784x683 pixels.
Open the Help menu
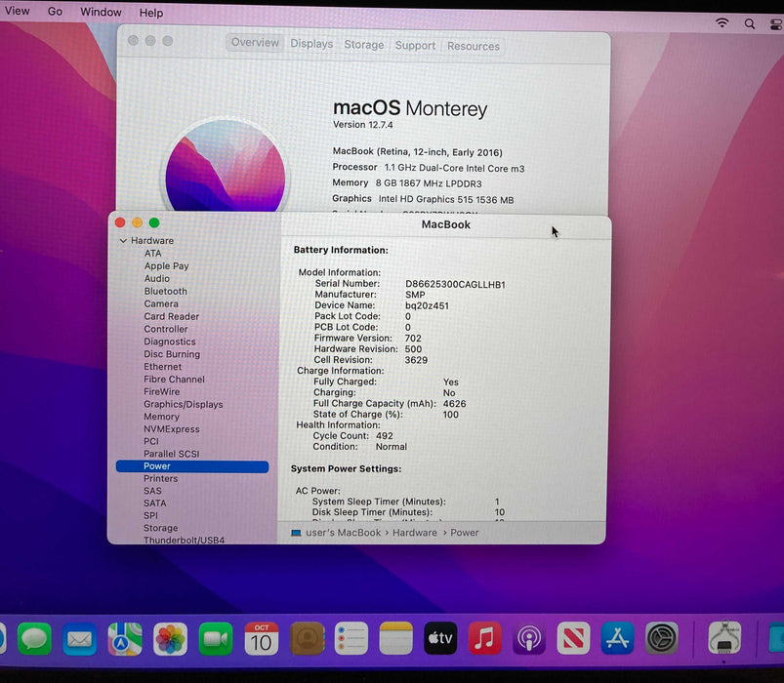(x=151, y=13)
